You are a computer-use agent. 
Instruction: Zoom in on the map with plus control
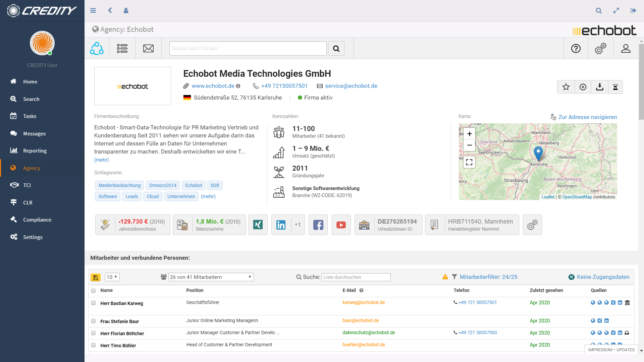point(469,133)
